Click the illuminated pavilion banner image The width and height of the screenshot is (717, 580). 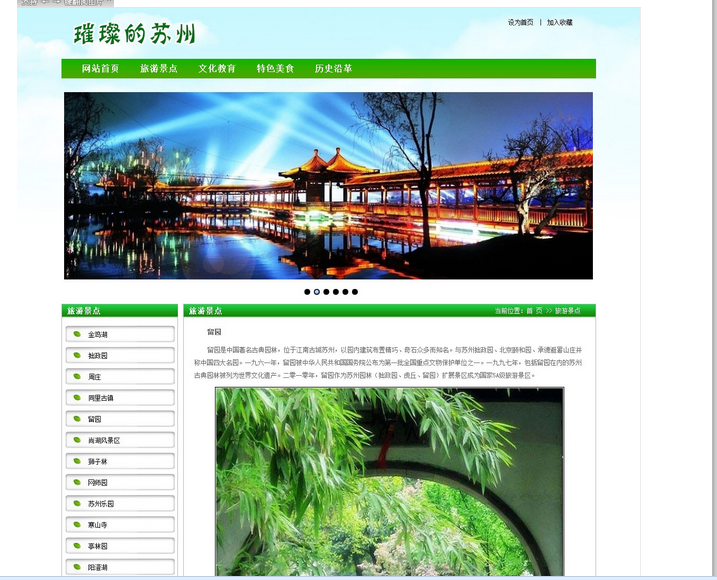coord(328,185)
